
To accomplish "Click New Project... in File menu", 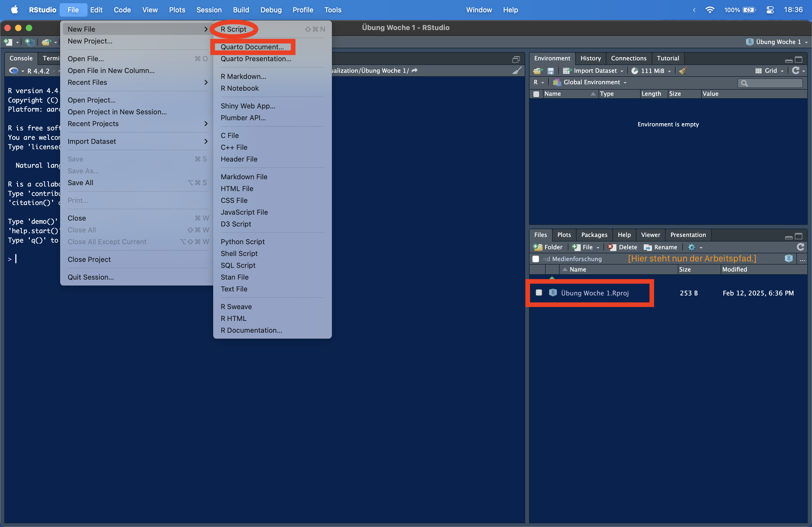I will point(90,41).
